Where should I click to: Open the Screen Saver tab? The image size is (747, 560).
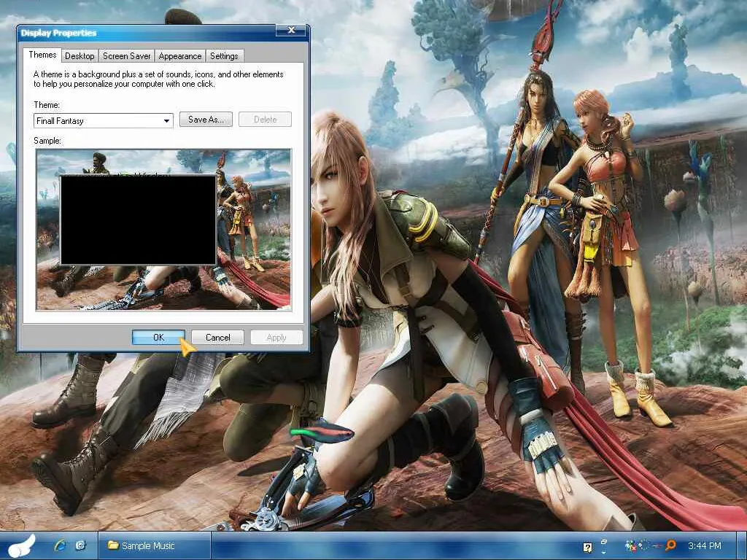pos(127,55)
